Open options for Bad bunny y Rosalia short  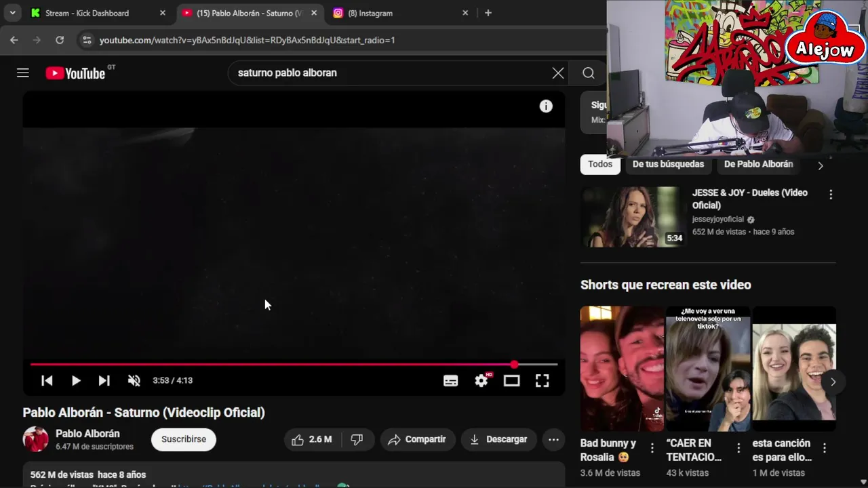(652, 448)
